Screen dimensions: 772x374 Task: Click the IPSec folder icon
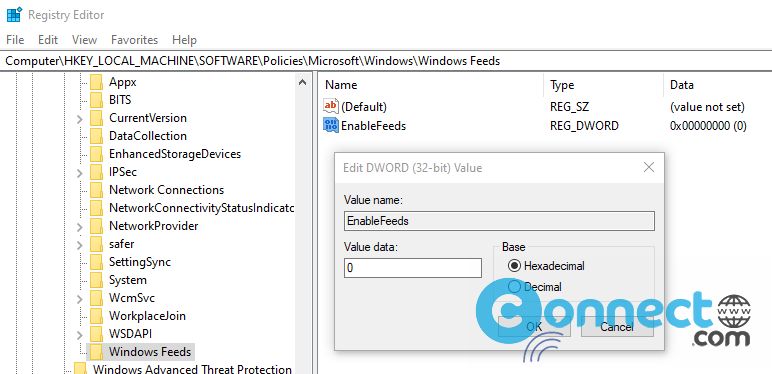pos(96,172)
